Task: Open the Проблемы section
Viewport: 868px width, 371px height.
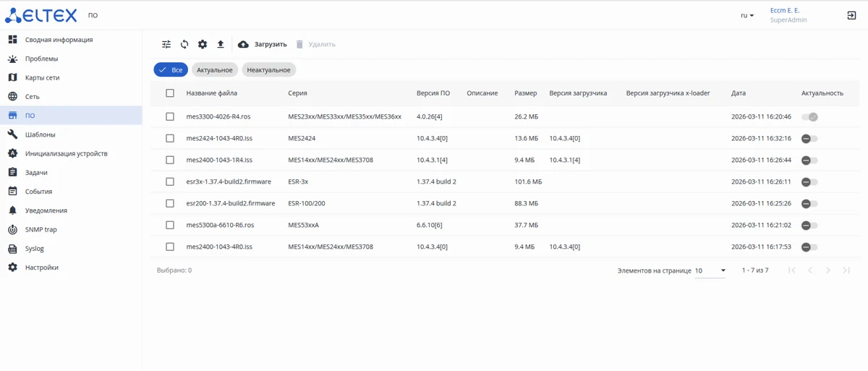Action: tap(71, 59)
